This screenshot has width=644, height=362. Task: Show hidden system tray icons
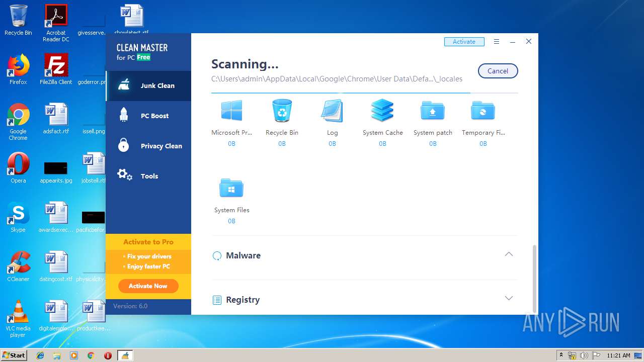(x=561, y=355)
